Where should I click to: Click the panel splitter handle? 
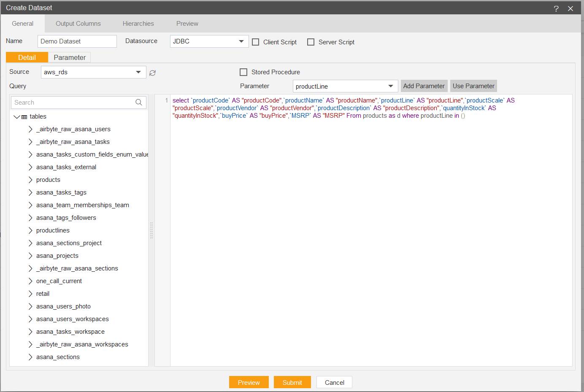[x=151, y=230]
